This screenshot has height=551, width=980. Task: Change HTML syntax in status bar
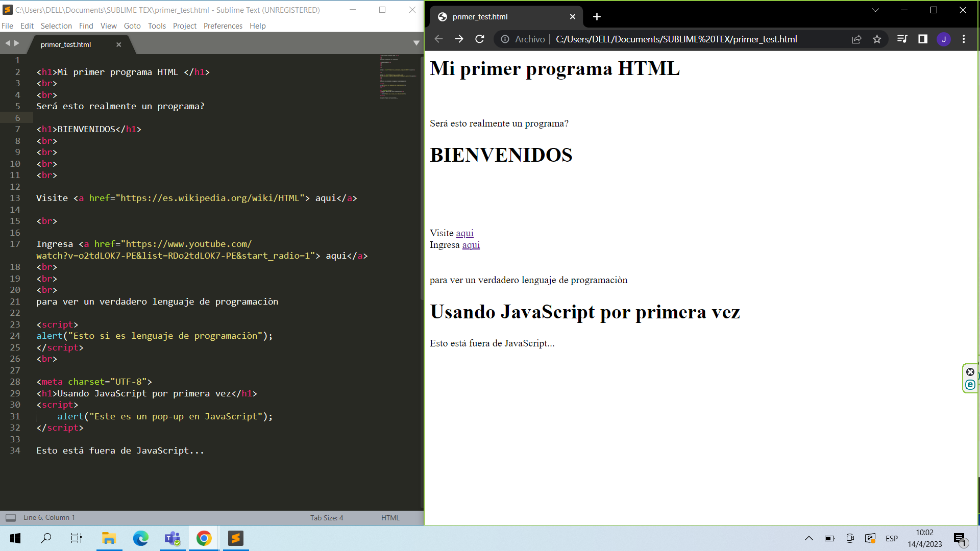click(x=390, y=518)
